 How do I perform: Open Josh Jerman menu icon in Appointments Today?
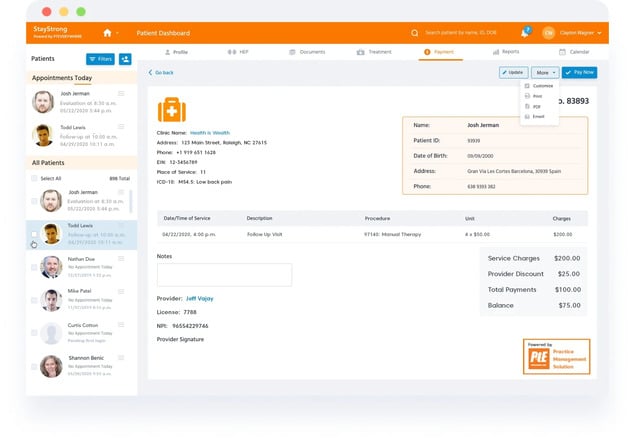point(121,94)
